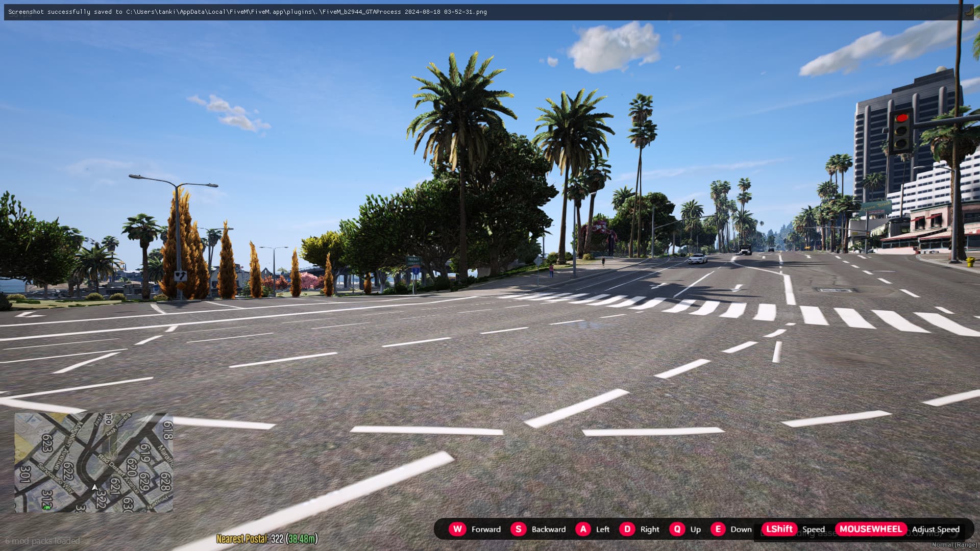The height and width of the screenshot is (551, 980).
Task: Click the E Down key badge
Action: (x=718, y=530)
